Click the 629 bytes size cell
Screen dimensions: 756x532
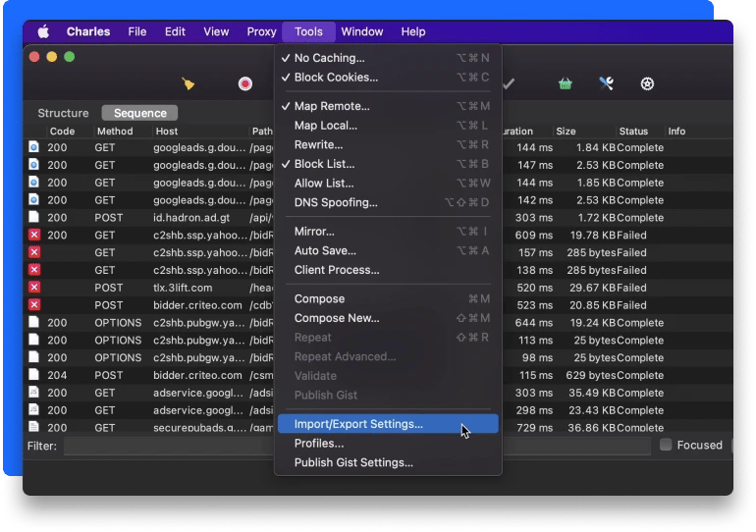(591, 375)
